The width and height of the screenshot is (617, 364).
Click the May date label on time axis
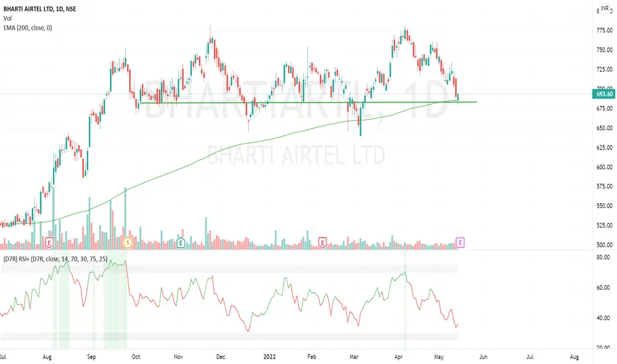[x=439, y=357]
